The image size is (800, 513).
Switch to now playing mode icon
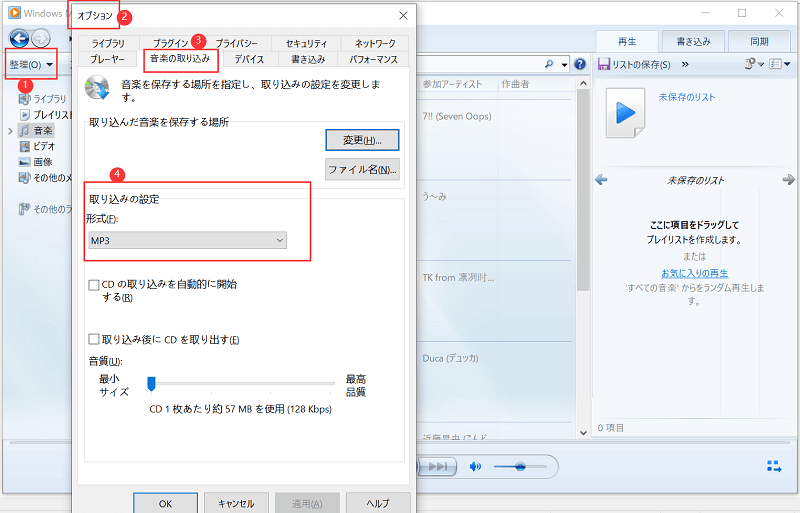[774, 466]
